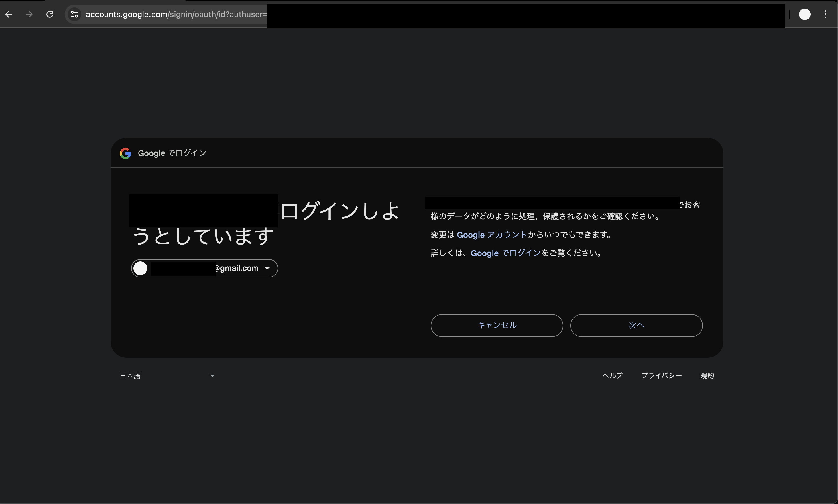Screen dimensions: 838x504
Task: Select the gmail.com account chip
Action: point(204,268)
